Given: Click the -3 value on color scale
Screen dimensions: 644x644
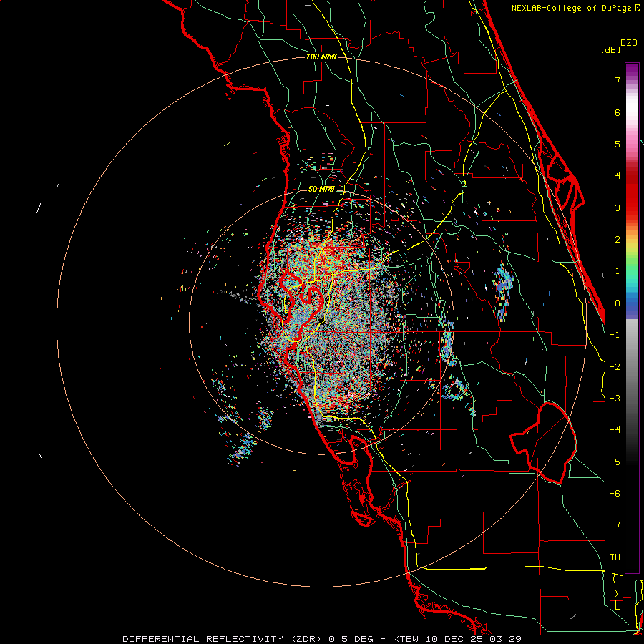Looking at the screenshot, I should [x=615, y=399].
